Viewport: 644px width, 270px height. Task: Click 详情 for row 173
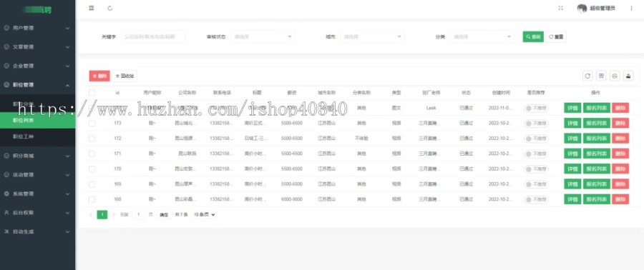coord(572,123)
